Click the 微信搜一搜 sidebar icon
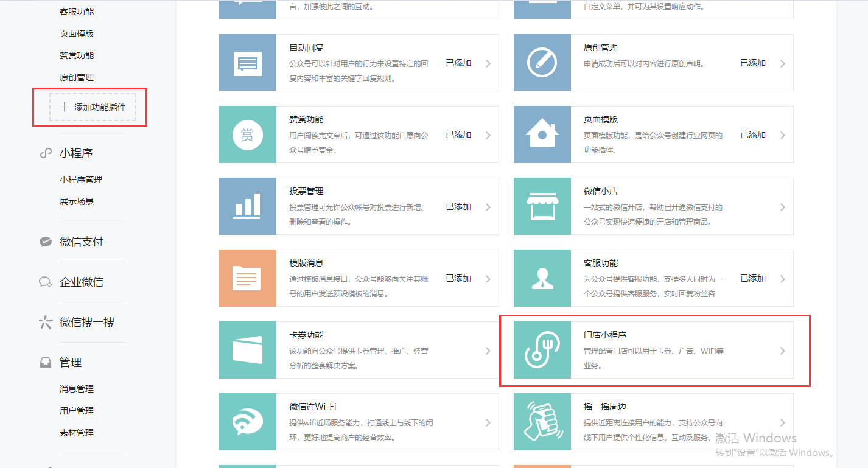 pos(46,323)
